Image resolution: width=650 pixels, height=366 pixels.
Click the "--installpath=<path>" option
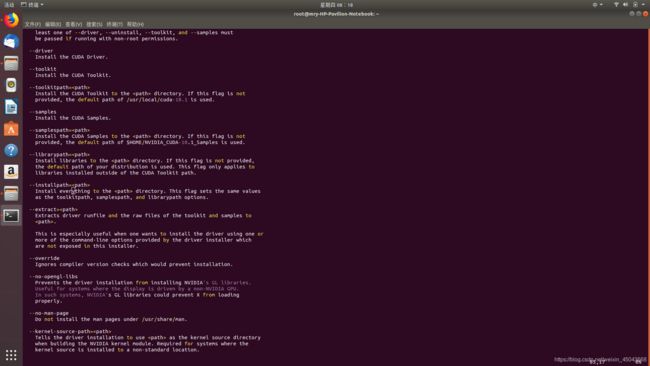(59, 185)
